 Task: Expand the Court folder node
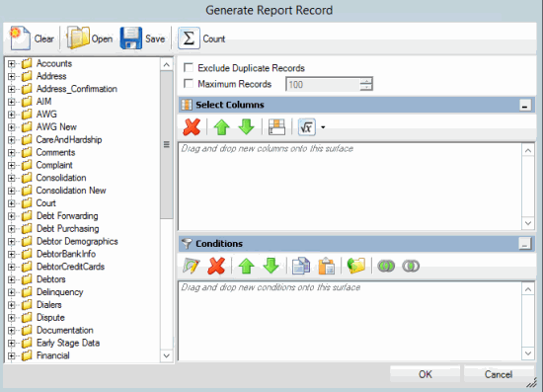pos(12,203)
